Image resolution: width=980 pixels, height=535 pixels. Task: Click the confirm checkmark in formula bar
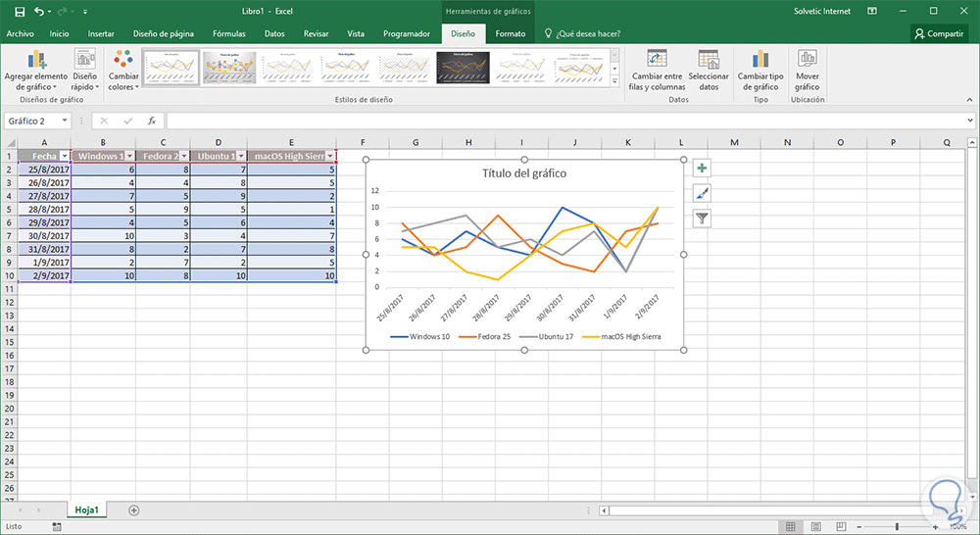click(x=128, y=121)
